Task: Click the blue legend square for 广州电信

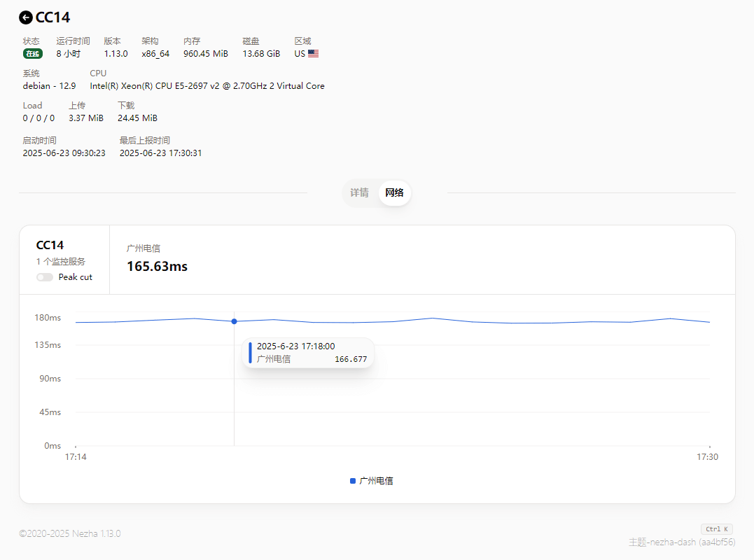Action: tap(353, 481)
